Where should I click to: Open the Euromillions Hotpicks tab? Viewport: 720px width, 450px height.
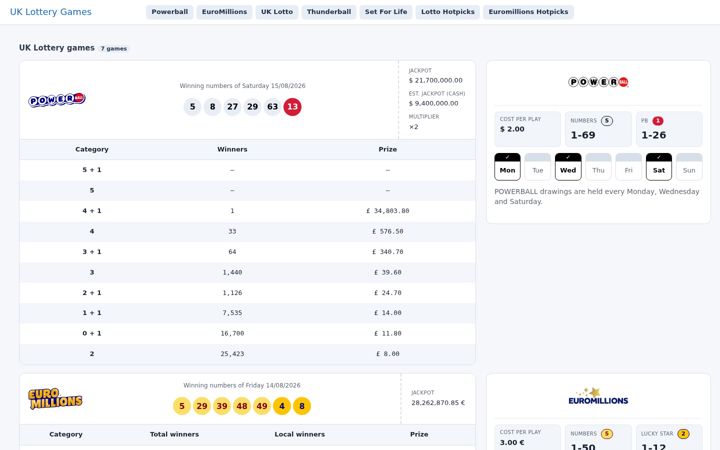pos(528,12)
